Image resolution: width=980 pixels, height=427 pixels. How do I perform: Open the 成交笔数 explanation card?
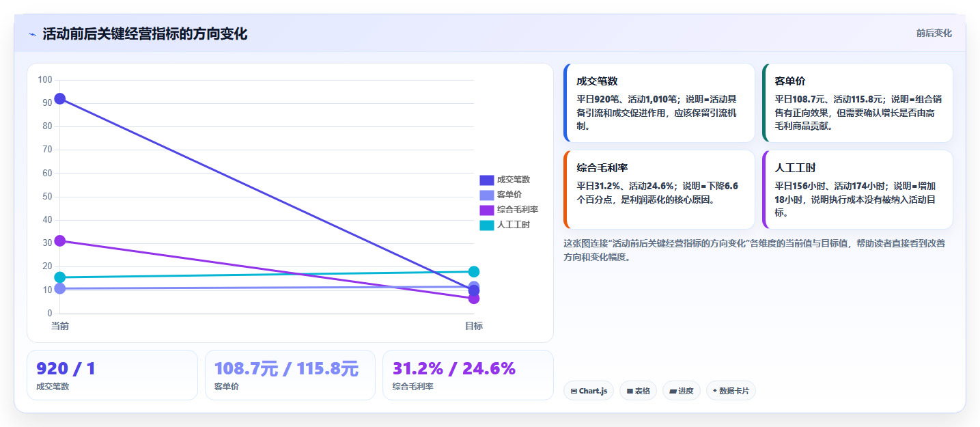[x=659, y=102]
